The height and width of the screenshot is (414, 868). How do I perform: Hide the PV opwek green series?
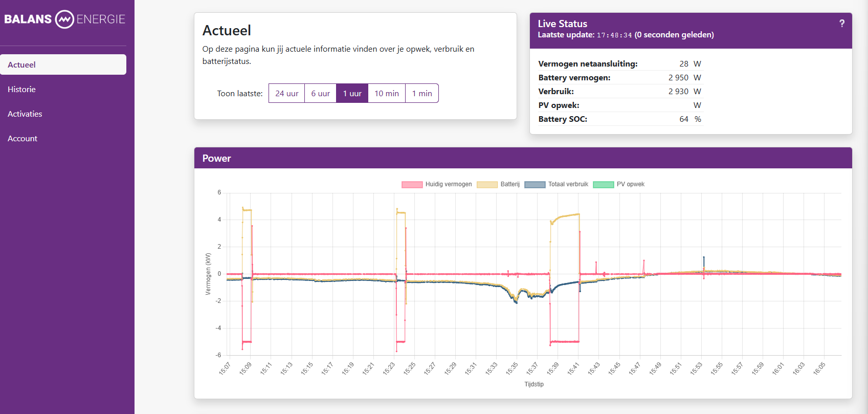click(x=603, y=184)
